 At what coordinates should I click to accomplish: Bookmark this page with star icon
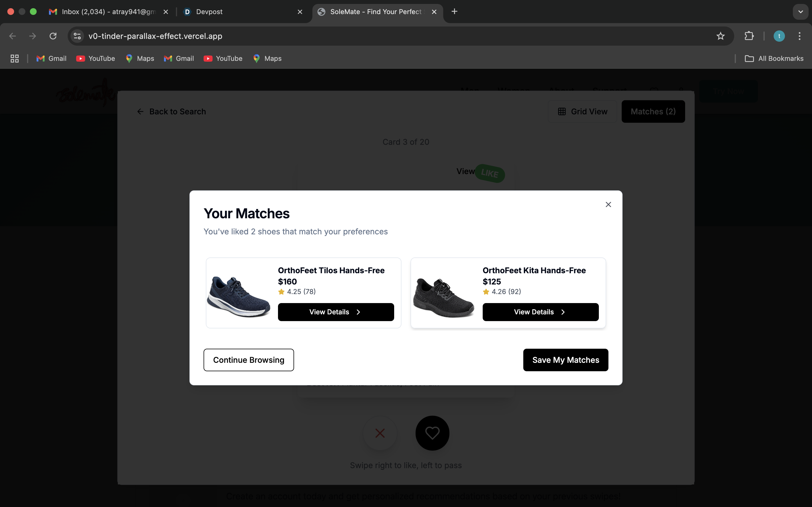click(720, 36)
